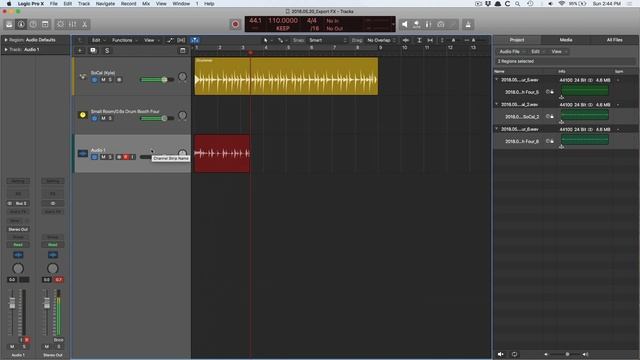This screenshot has width=640, height=360.
Task: Click Stereo Out output slot on Audio 1 strip
Action: click(18, 229)
